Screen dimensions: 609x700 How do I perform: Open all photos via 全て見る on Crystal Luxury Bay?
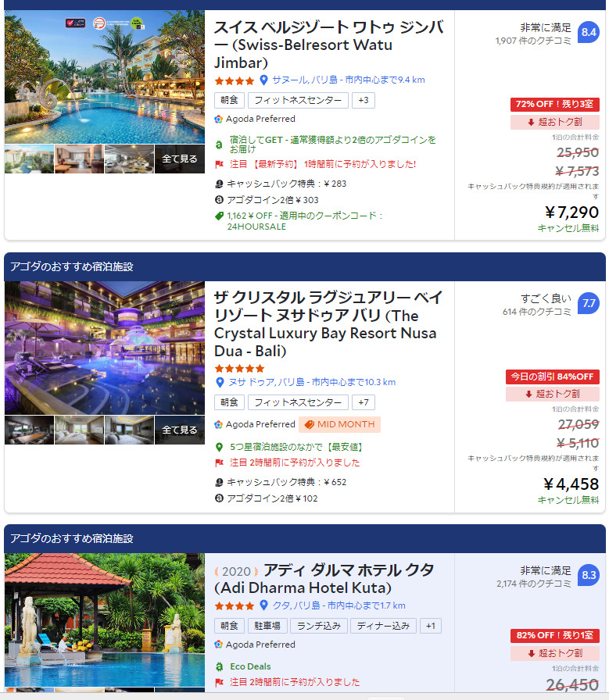[x=180, y=430]
